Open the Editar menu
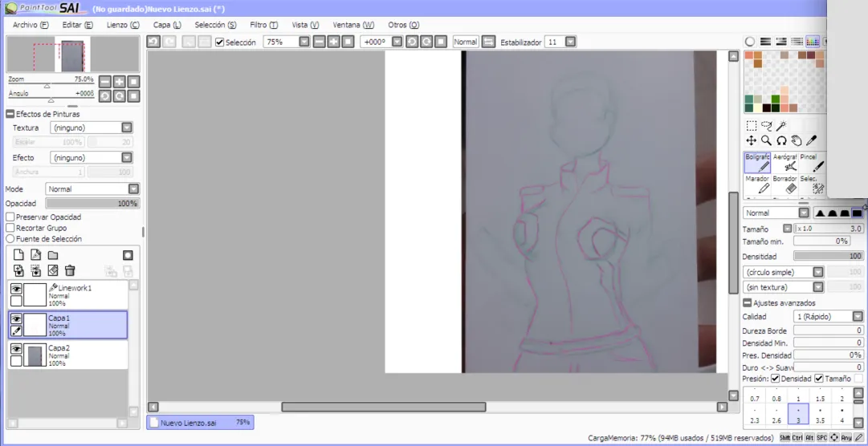 (78, 25)
